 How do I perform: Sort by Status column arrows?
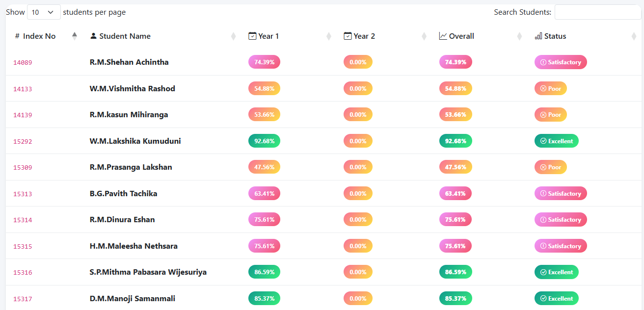click(x=634, y=36)
